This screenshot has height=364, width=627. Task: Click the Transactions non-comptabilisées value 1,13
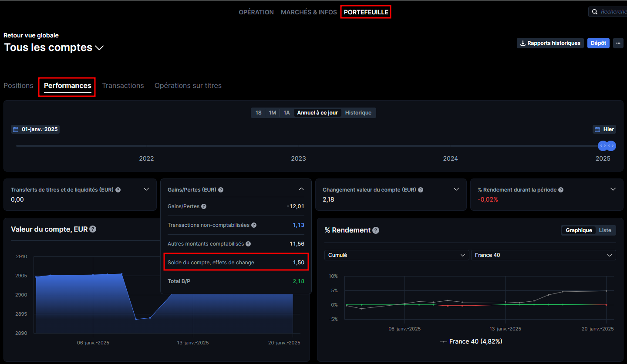(298, 225)
